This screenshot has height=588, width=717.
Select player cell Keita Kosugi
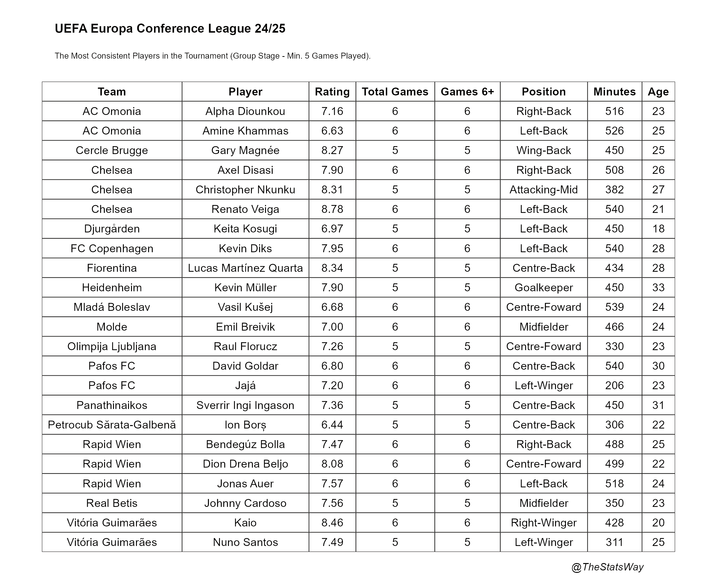245,229
